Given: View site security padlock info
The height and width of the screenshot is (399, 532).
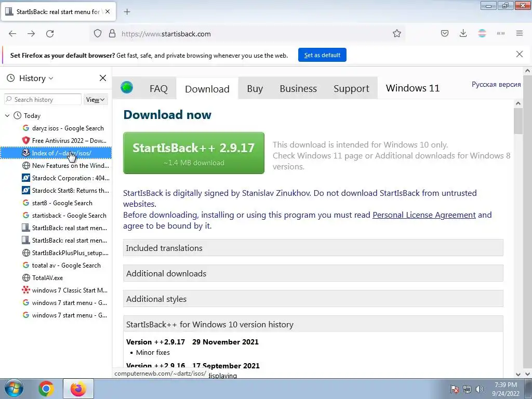Looking at the screenshot, I should coord(112,34).
